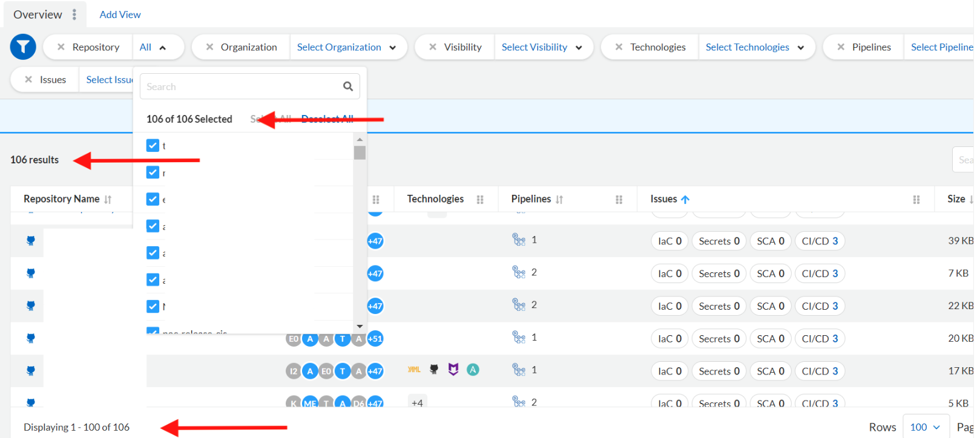Click Deselect All in the repository dropdown

[x=327, y=119]
